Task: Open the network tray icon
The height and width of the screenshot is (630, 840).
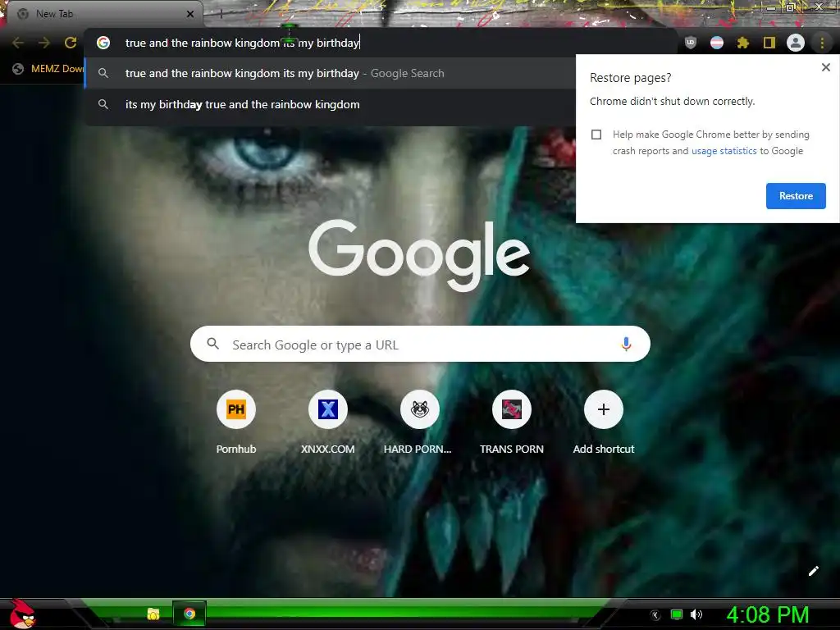Action: pos(677,615)
